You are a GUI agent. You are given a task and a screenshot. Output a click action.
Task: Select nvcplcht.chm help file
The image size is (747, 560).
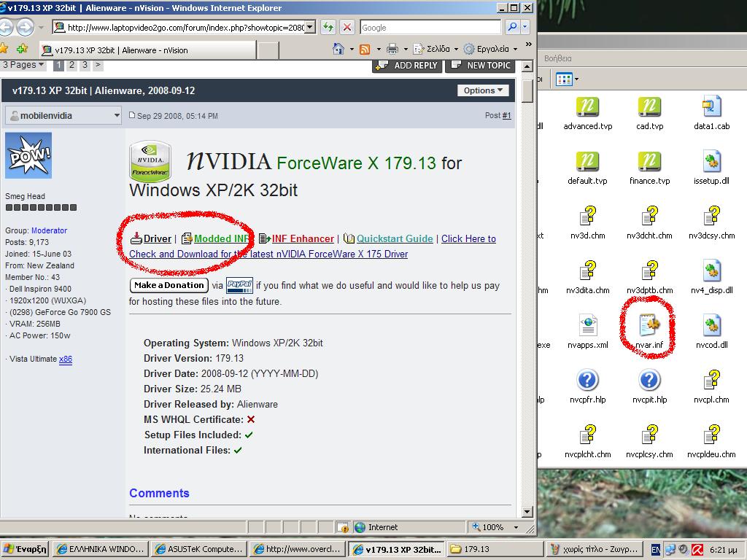[x=587, y=441]
